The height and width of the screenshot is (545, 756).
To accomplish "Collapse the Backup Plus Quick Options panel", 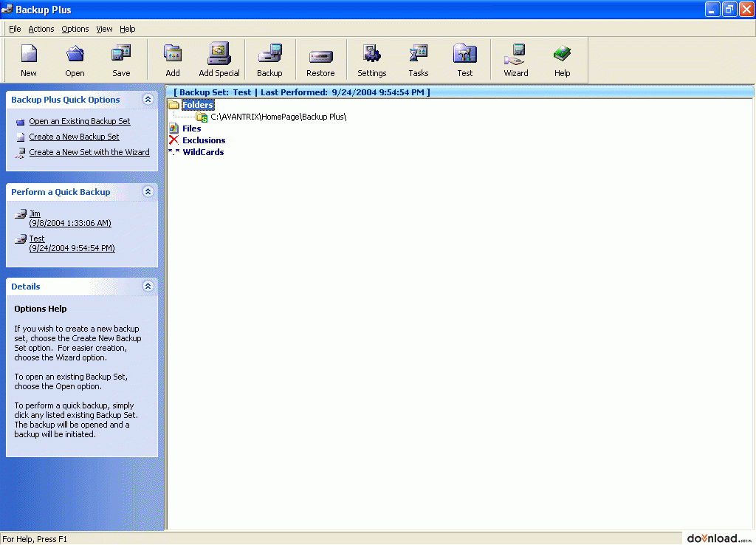I will [x=148, y=100].
